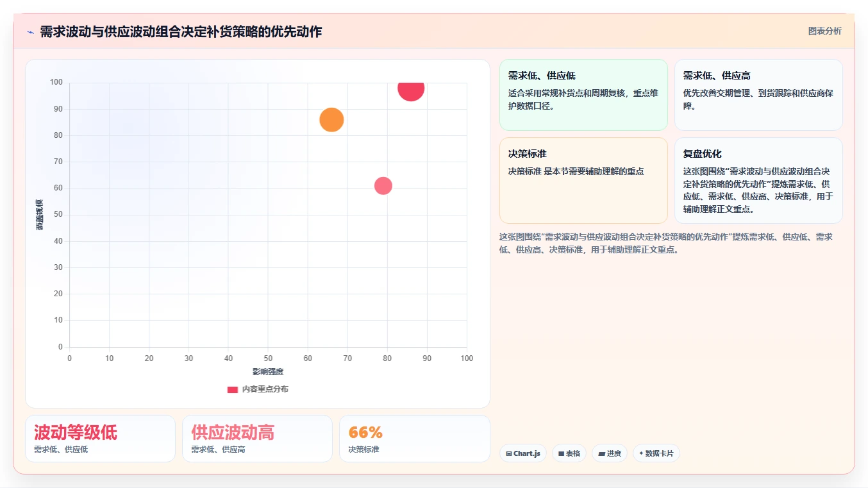
Task: Click the text 优先改善交期管理、到货跟踪和供应商保障
Action: click(758, 99)
